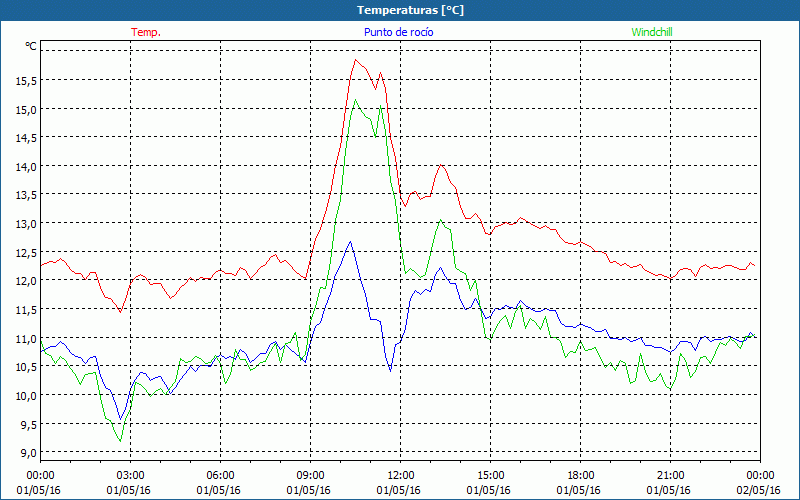Click the 01/05/16 date under 03:00

129,490
